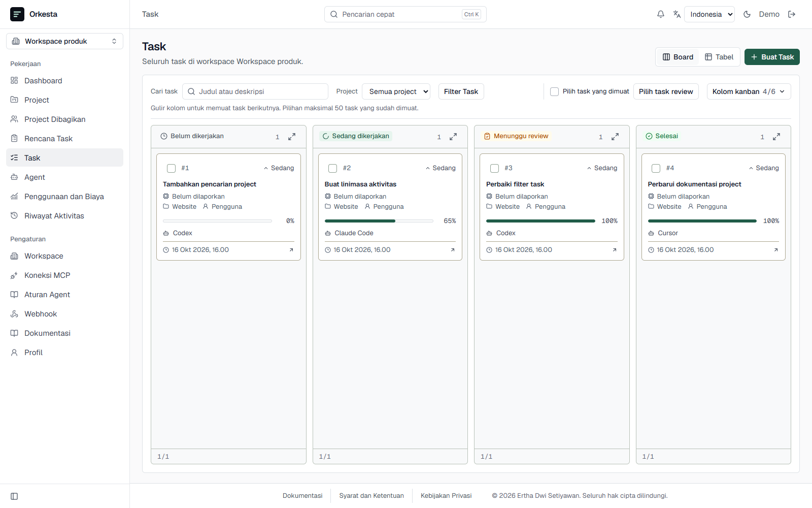812x508 pixels.
Task: Click the 65% progress bar on task #2
Action: [379, 221]
